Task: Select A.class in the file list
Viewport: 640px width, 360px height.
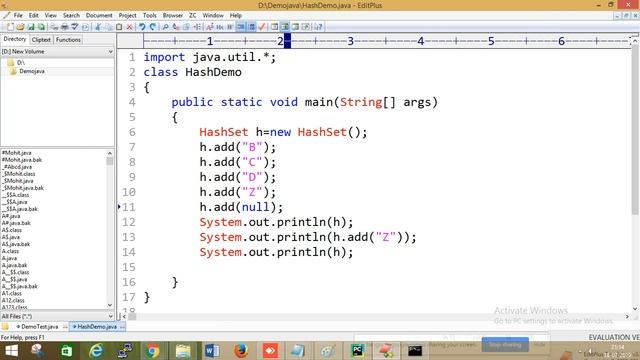Action: 10,251
